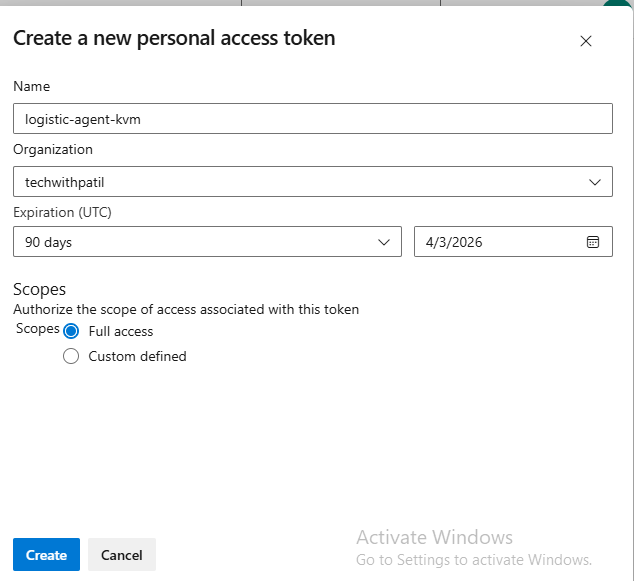Open the 90 days expiration combo box
Viewport: 634px width, 581px height.
[x=200, y=242]
